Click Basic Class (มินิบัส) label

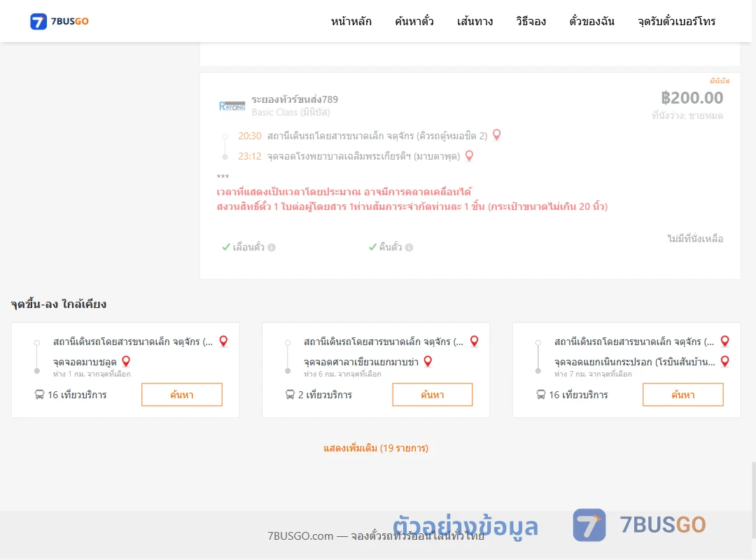coord(290,113)
